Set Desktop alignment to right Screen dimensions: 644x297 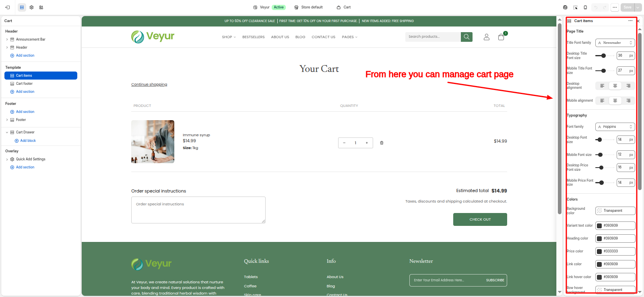628,86
